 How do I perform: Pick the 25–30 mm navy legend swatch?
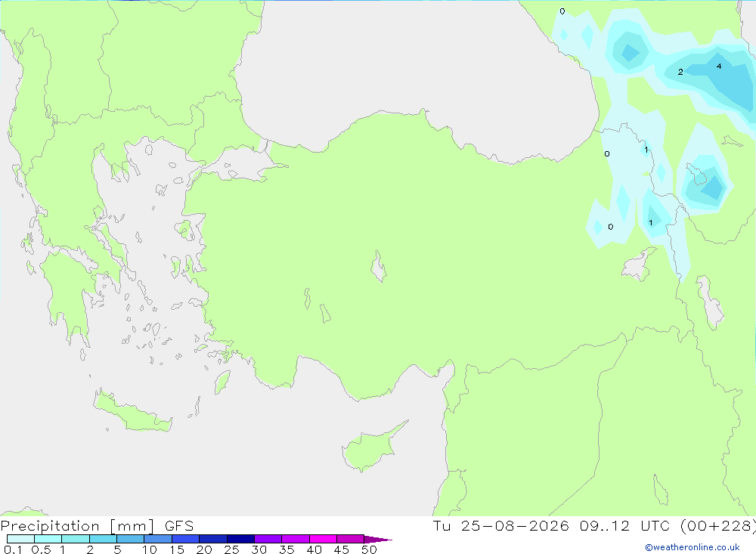tap(240, 539)
